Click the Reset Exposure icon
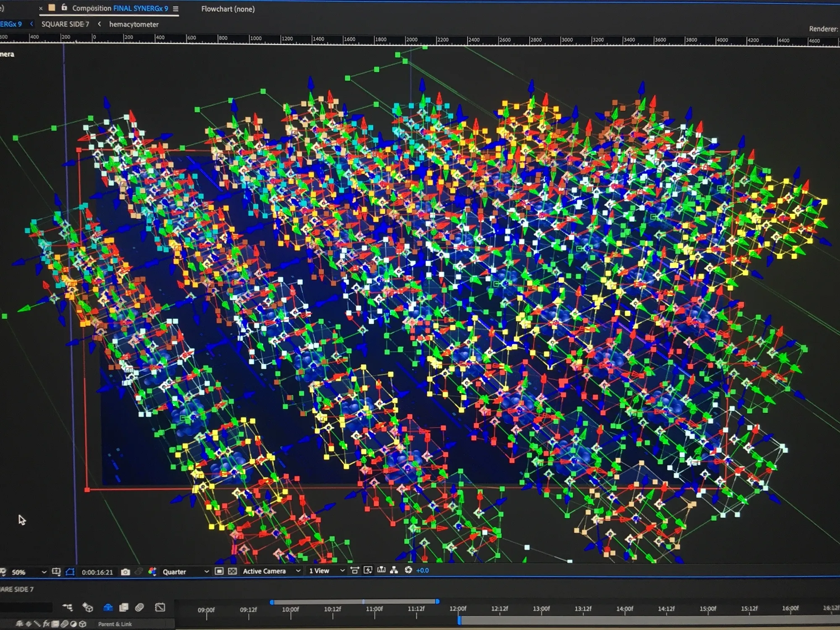This screenshot has height=630, width=840. click(408, 570)
